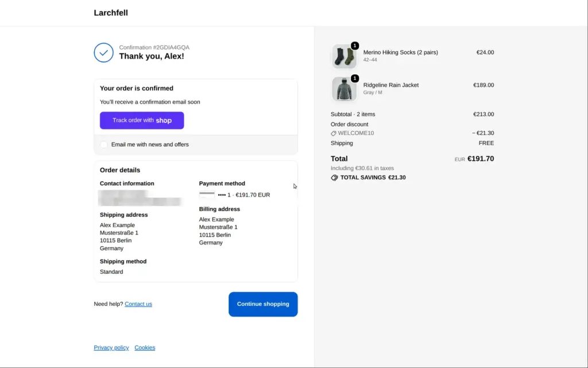This screenshot has height=368, width=588.
Task: Open the Cookies link
Action: pos(145,348)
